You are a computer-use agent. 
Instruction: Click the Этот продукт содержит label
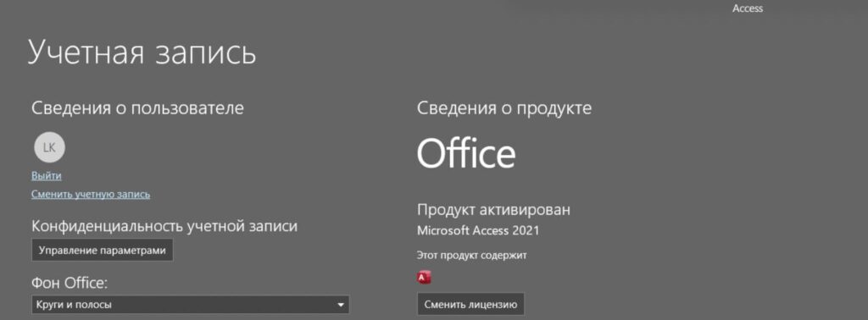click(x=471, y=256)
